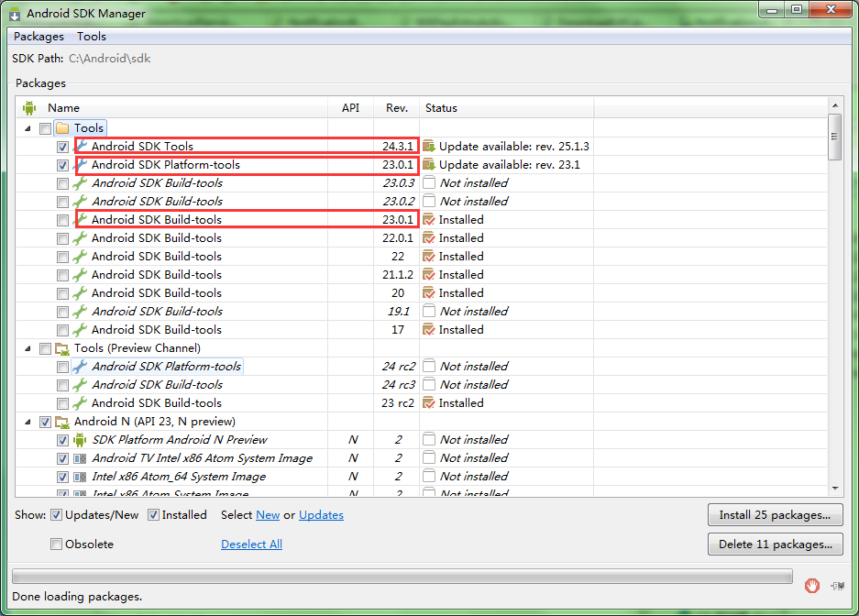Screen dimensions: 859x616
Task: Uncheck Android SDK Platform-tools 23.0.1 checkbox
Action: coord(62,165)
